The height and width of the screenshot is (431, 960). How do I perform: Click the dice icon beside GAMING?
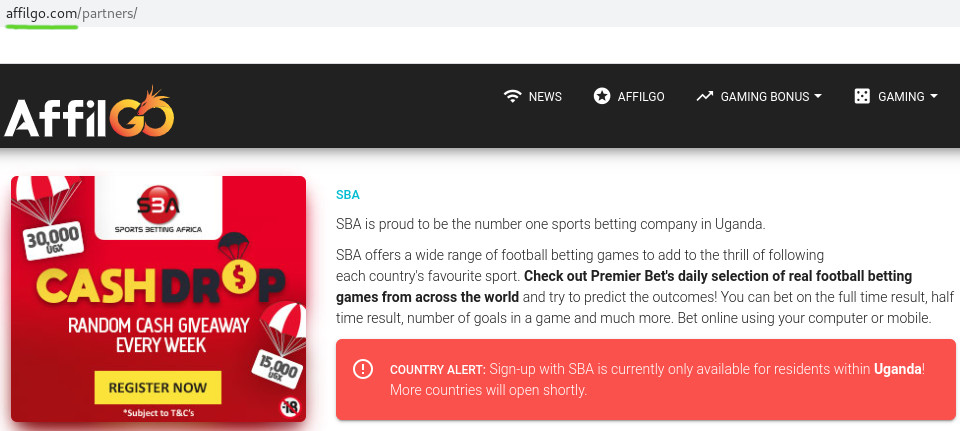point(862,96)
